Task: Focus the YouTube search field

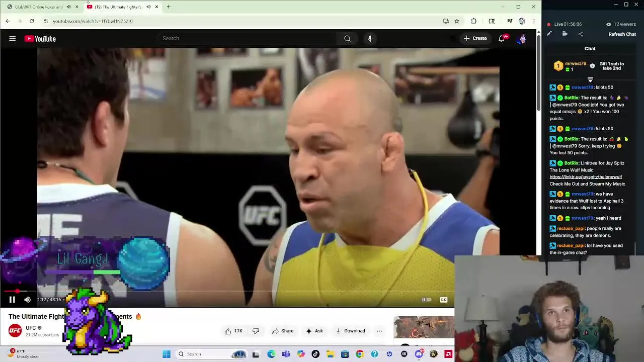Action: (x=247, y=38)
